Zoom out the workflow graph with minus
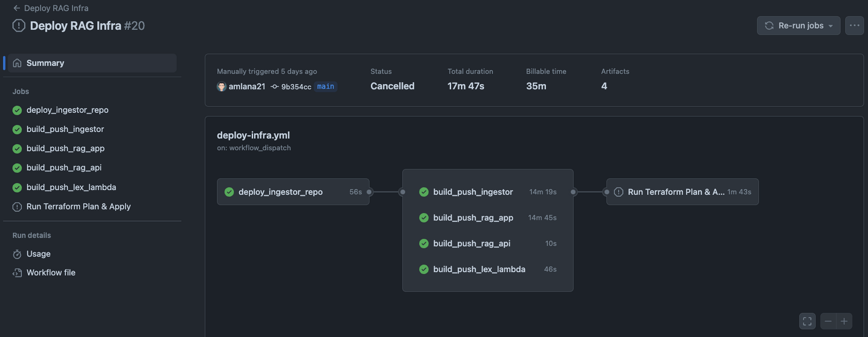 pyautogui.click(x=828, y=321)
